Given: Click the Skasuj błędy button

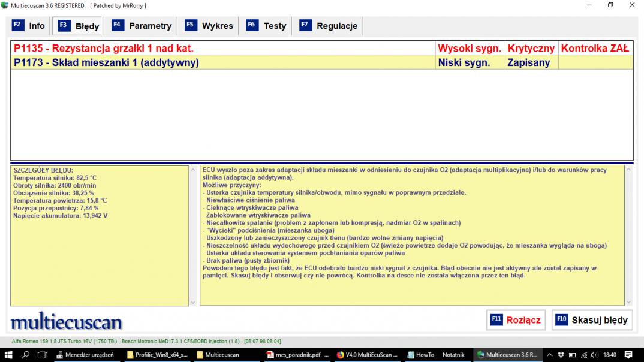Looking at the screenshot, I should point(592,320).
